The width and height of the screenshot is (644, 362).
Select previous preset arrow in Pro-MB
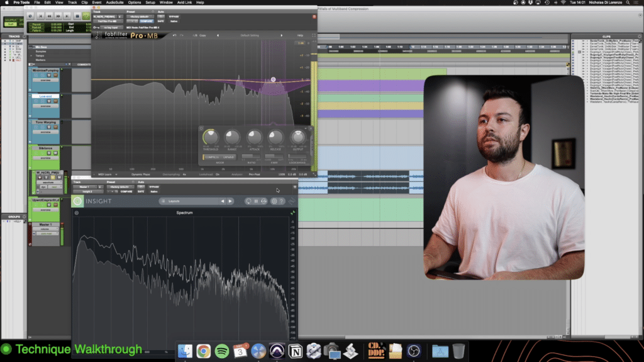tap(218, 35)
